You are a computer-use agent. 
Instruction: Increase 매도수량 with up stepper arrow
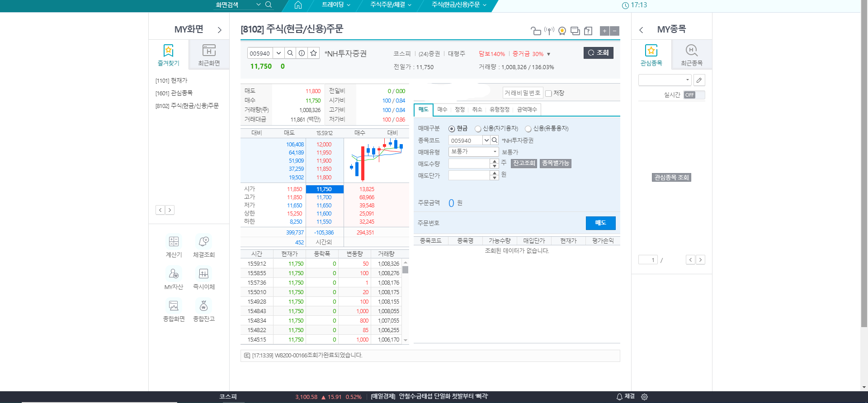coord(495,161)
